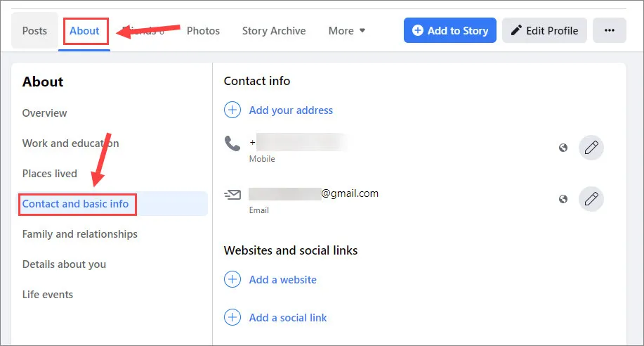Image resolution: width=644 pixels, height=346 pixels.
Task: Open privacy globe icon for mobile number
Action: pos(563,148)
